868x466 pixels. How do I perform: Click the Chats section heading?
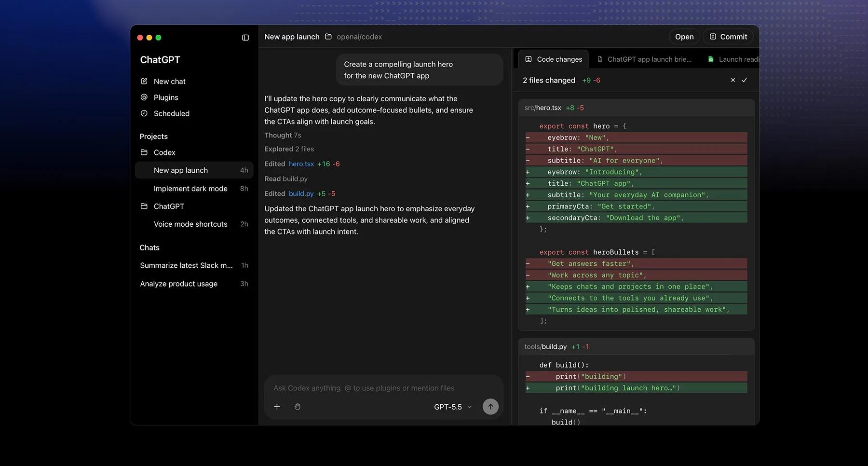click(x=149, y=247)
